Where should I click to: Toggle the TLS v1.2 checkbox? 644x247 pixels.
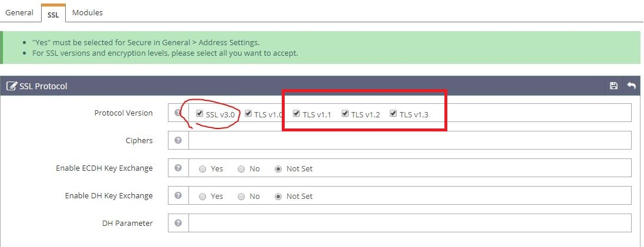coord(345,114)
